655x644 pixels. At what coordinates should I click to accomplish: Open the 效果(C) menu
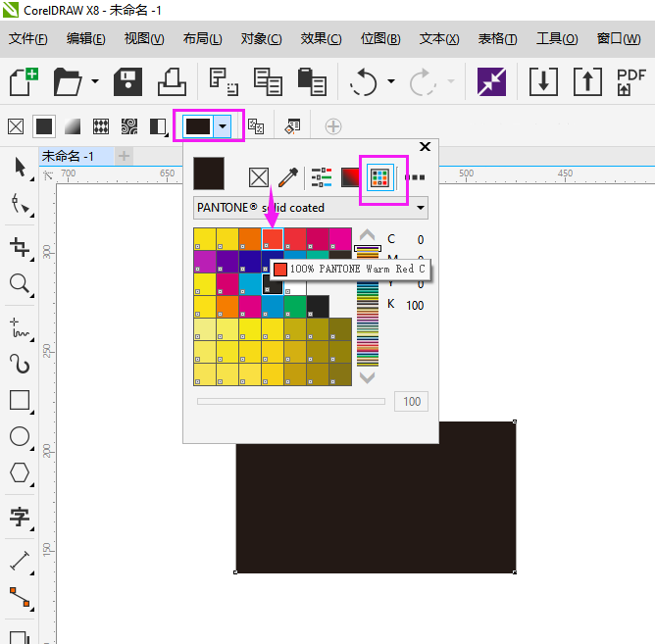(x=321, y=39)
